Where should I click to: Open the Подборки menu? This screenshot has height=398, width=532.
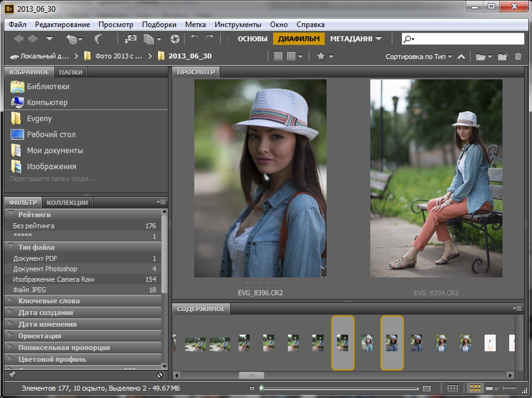pos(159,25)
